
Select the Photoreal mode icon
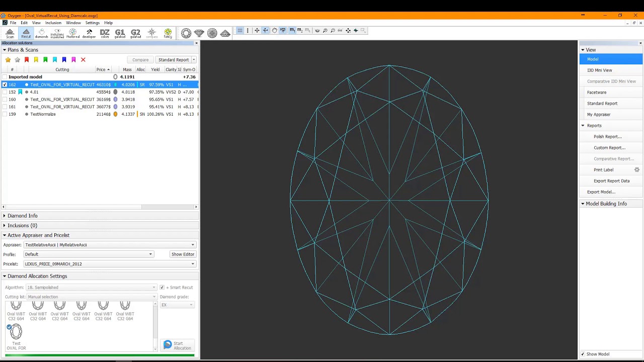coord(73,33)
